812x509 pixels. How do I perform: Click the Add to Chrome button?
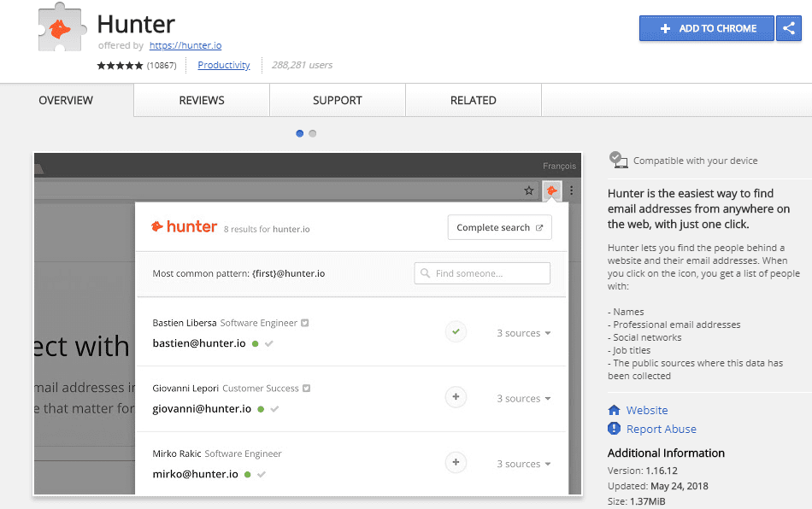(707, 28)
